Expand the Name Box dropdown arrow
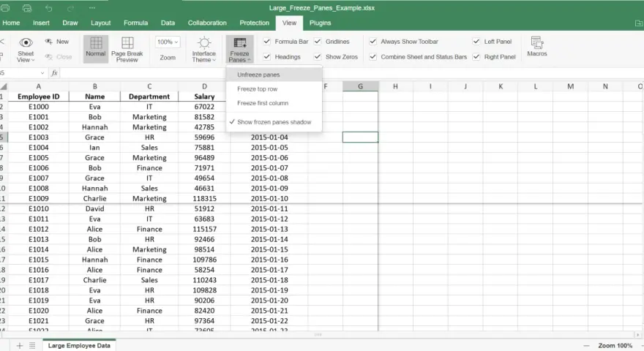This screenshot has width=644, height=351. pyautogui.click(x=42, y=73)
